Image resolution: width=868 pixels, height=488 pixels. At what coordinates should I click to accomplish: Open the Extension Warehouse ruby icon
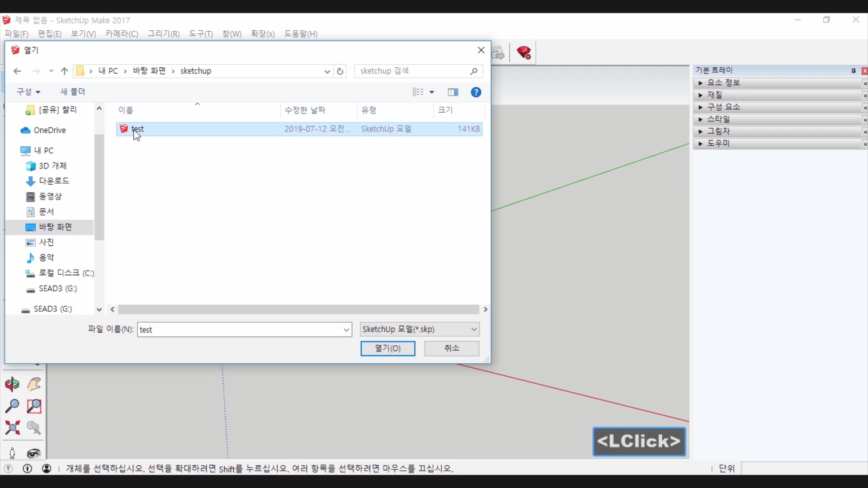(524, 53)
